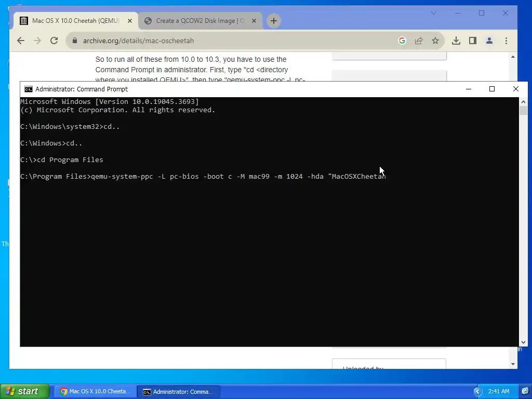The height and width of the screenshot is (399, 532).
Task: Switch to Create a QCOW2 Disk Image tab
Action: (200, 21)
